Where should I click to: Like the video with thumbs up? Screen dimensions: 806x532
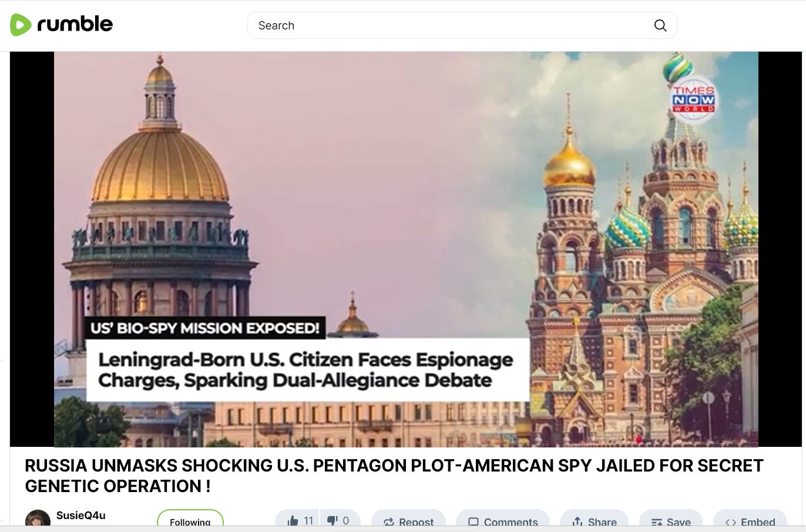(297, 519)
